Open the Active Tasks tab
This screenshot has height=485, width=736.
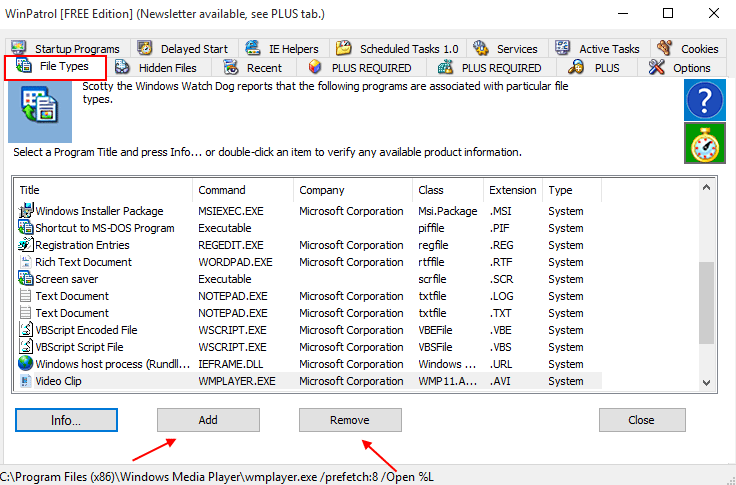[599, 48]
